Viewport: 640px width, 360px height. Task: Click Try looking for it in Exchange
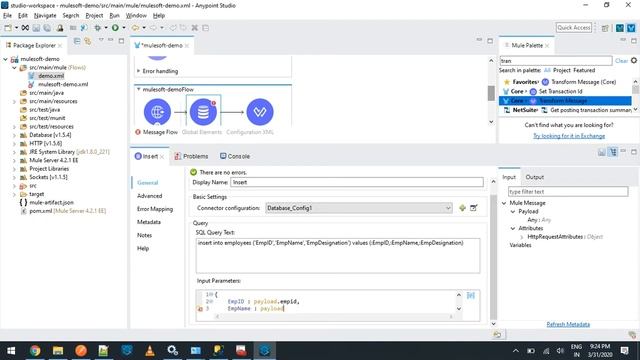(569, 136)
